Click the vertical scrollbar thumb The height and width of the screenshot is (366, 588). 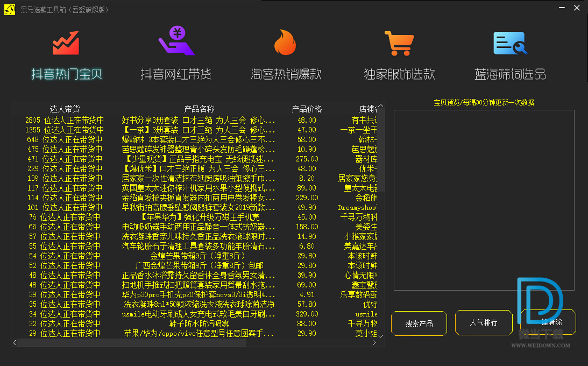pos(381,150)
